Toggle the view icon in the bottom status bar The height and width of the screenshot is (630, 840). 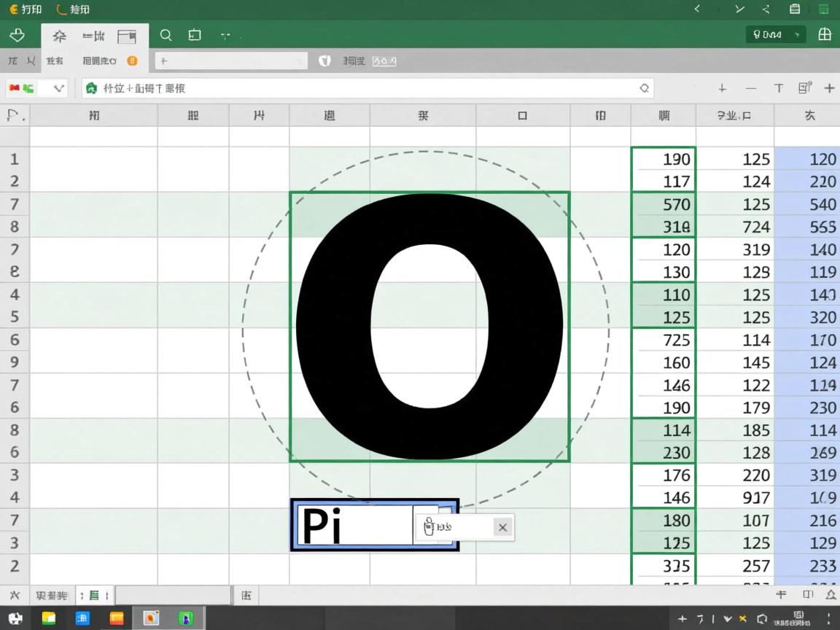(808, 595)
